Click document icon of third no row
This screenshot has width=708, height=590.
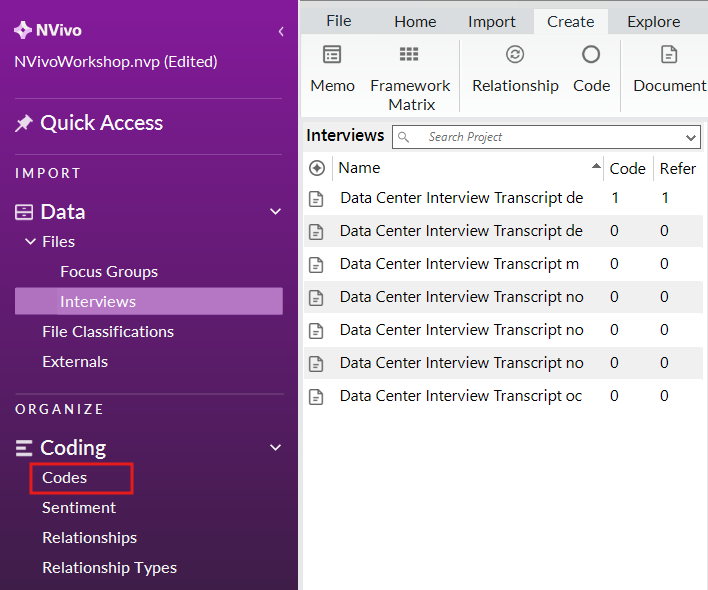(x=316, y=363)
